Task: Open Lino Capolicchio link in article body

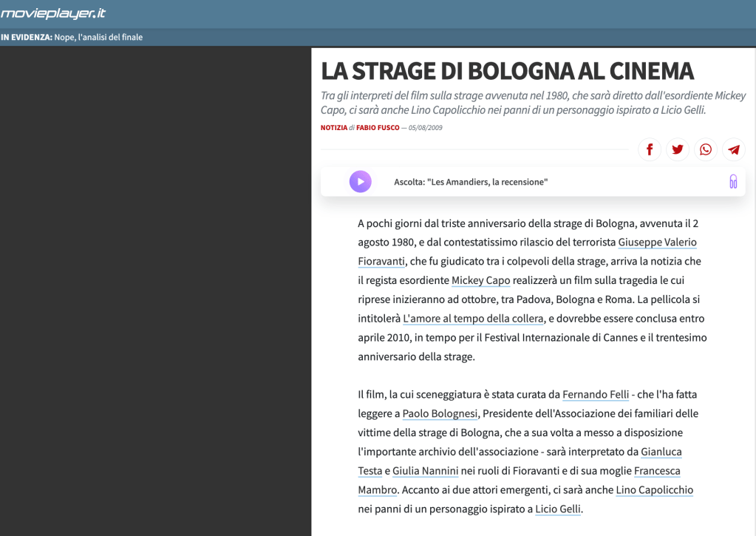Action: pyautogui.click(x=654, y=490)
